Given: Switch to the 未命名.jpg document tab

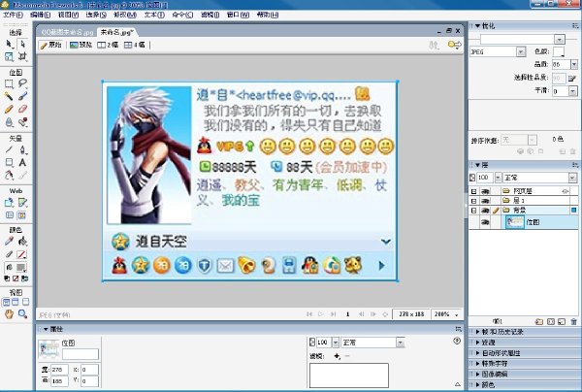Looking at the screenshot, I should click(x=117, y=32).
